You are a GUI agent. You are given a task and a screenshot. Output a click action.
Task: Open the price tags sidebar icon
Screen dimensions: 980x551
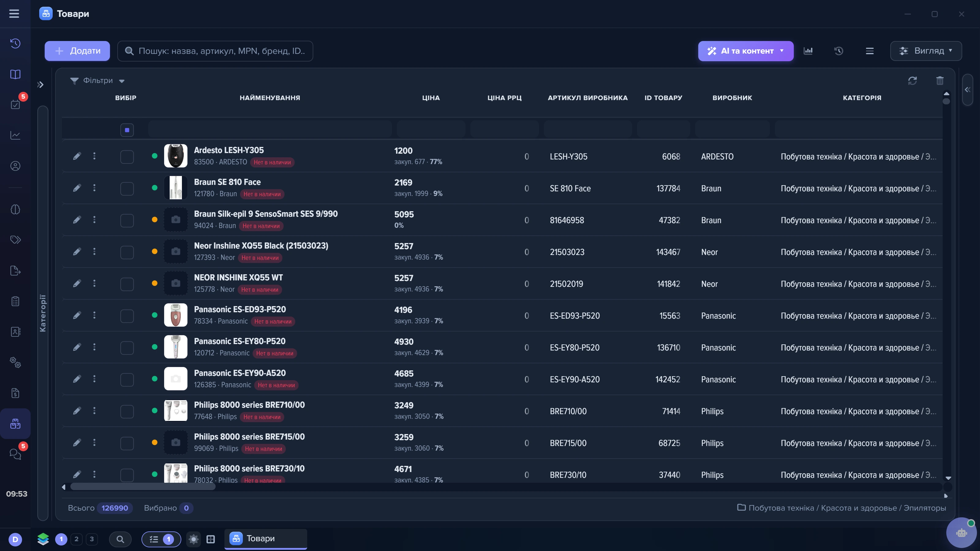tap(15, 240)
